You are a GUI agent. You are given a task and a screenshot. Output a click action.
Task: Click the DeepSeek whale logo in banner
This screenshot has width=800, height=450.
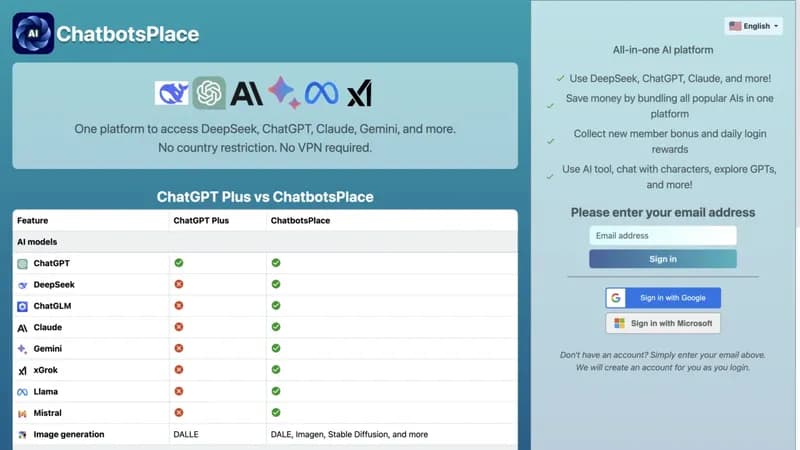172,93
